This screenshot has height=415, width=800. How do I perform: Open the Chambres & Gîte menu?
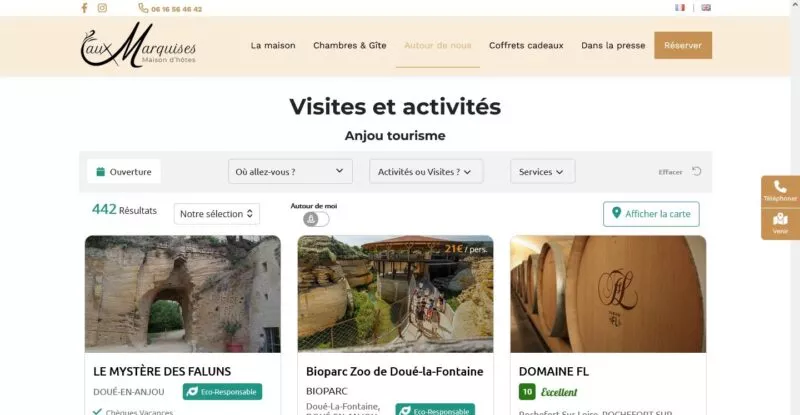pyautogui.click(x=349, y=45)
